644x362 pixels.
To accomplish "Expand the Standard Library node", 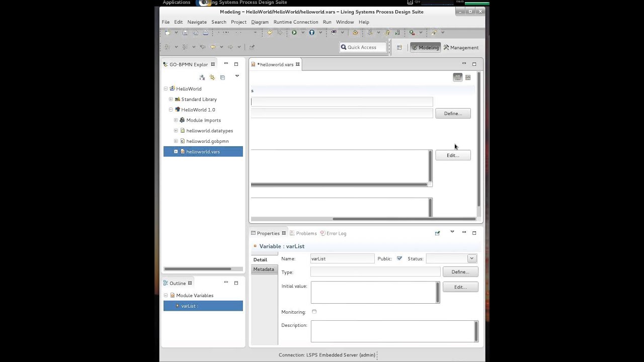I will 171,100.
